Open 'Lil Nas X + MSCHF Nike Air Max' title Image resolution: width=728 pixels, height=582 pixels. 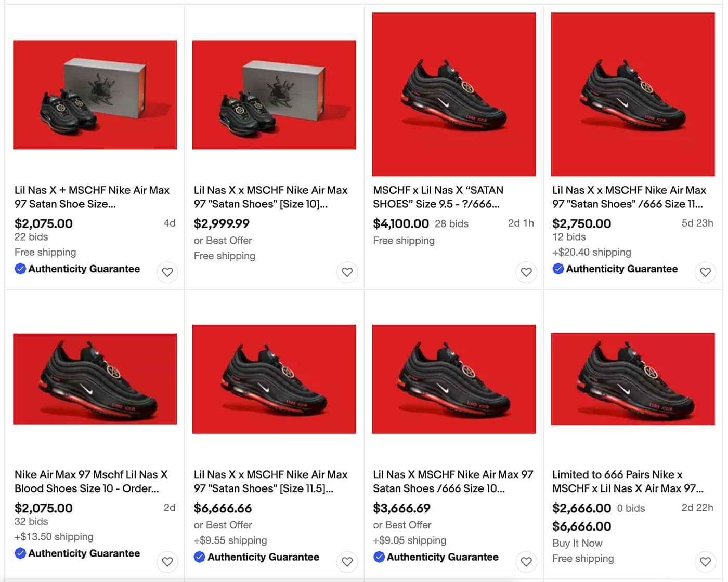click(92, 197)
